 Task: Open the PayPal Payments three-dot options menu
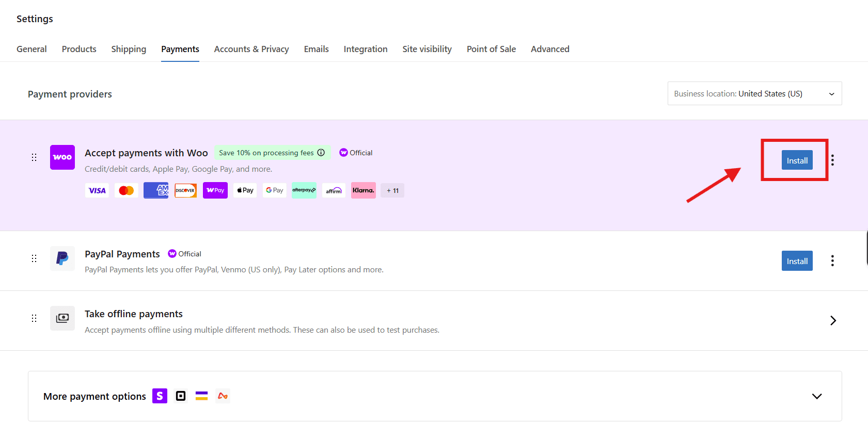tap(832, 261)
